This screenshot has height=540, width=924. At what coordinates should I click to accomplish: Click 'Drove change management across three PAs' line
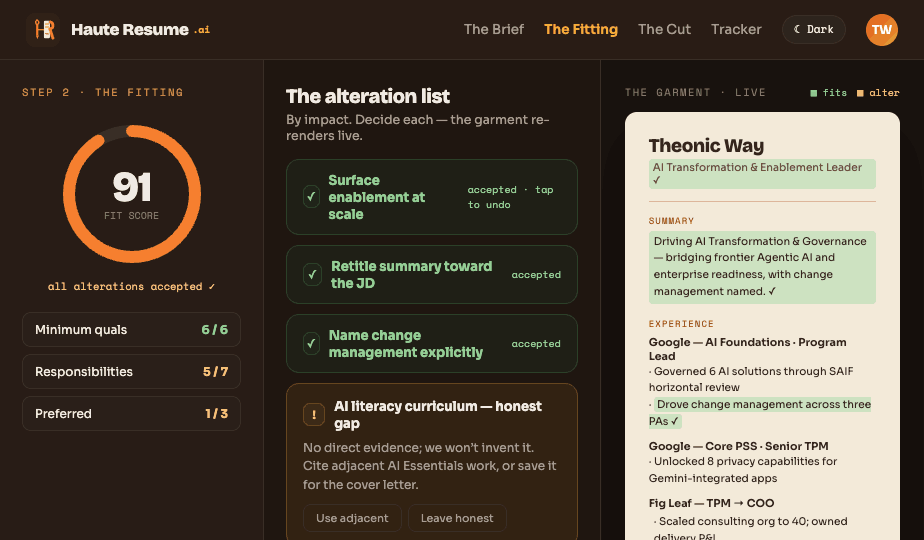click(760, 413)
